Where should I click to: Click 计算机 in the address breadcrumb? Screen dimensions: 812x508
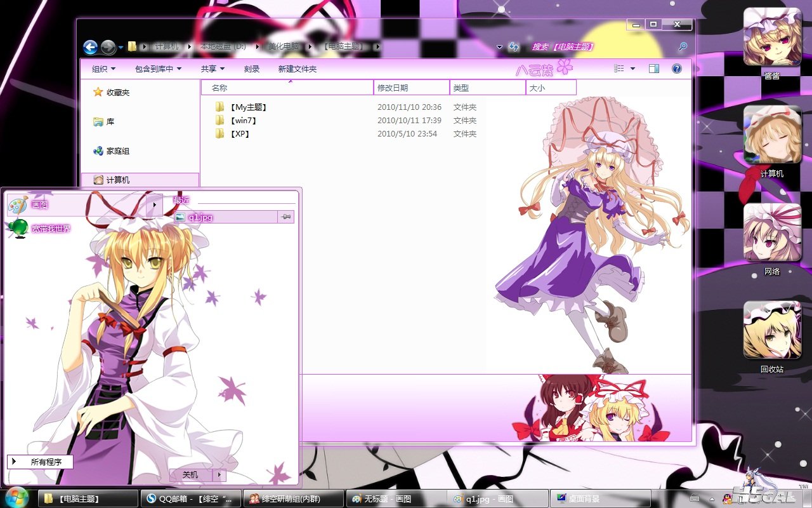tap(167, 47)
